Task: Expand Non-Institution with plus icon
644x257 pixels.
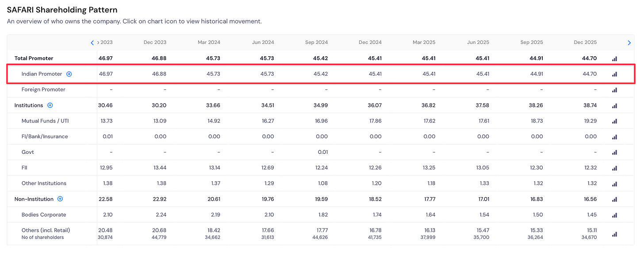Action: coord(60,199)
